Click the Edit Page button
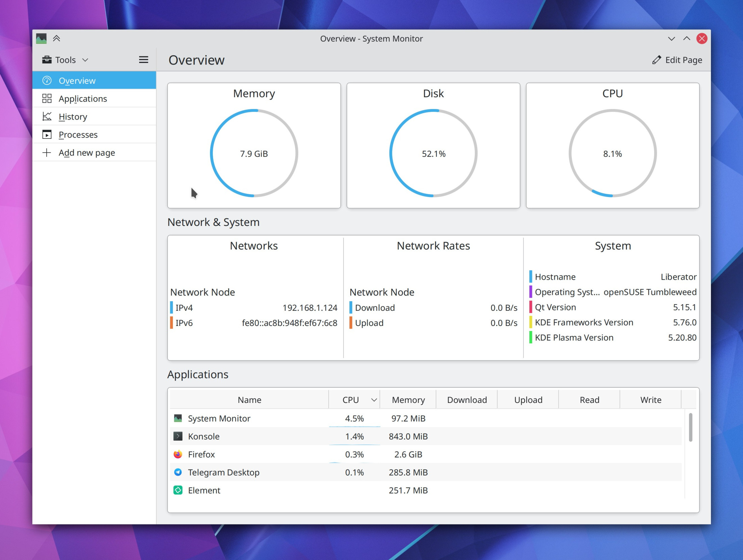 [x=677, y=59]
